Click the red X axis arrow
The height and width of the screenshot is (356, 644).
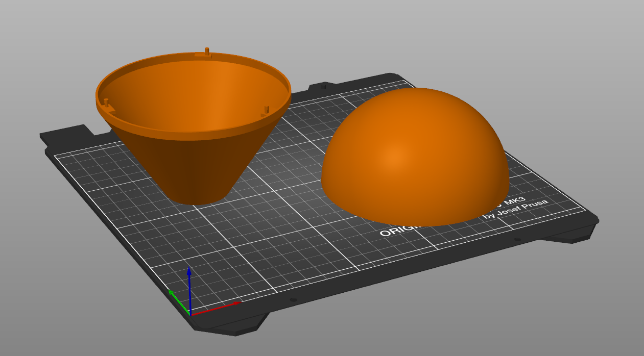pos(217,308)
